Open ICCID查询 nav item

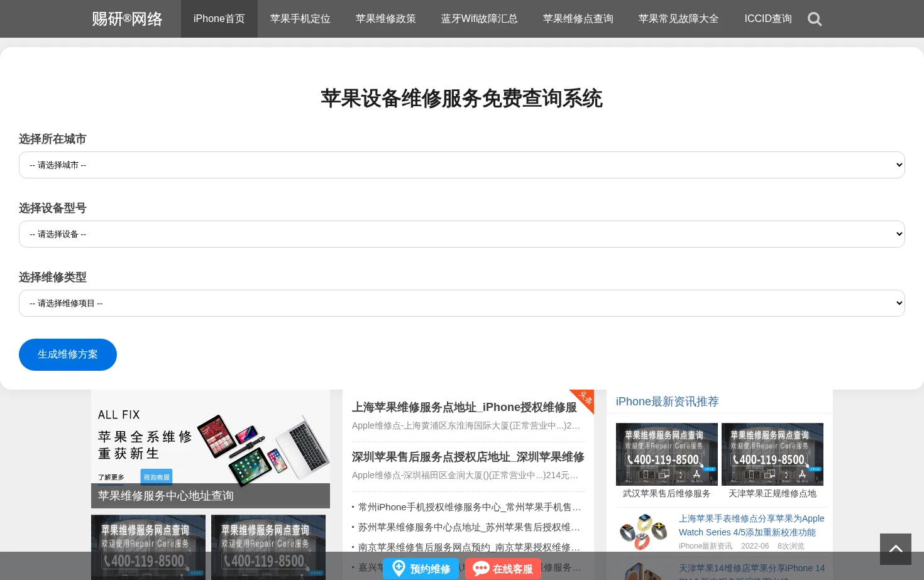(768, 19)
